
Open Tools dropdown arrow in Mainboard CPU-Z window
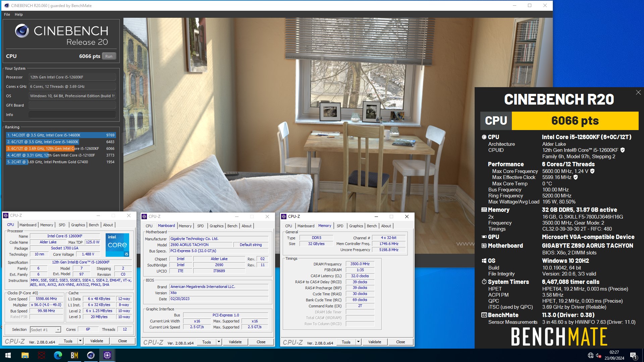point(219,342)
